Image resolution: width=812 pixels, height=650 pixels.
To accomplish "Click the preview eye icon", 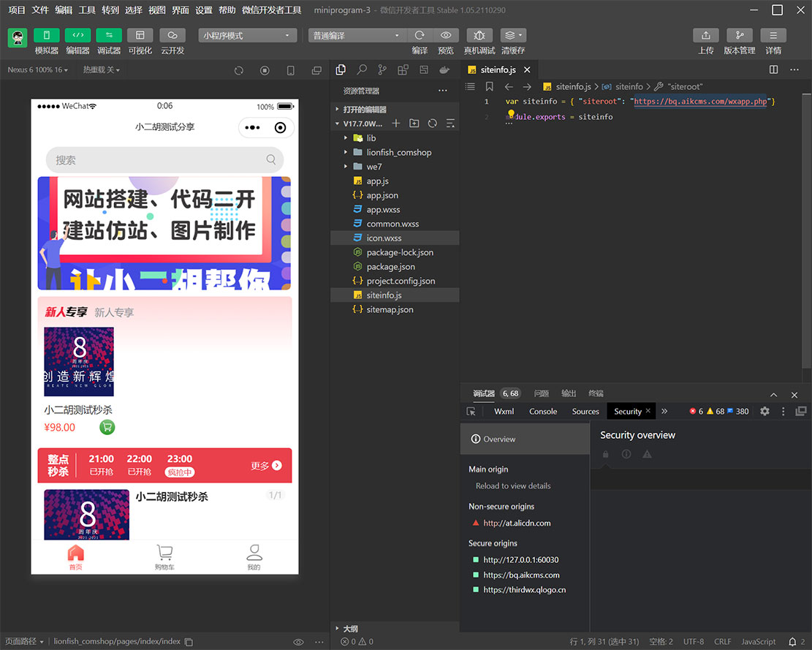I will pyautogui.click(x=445, y=35).
